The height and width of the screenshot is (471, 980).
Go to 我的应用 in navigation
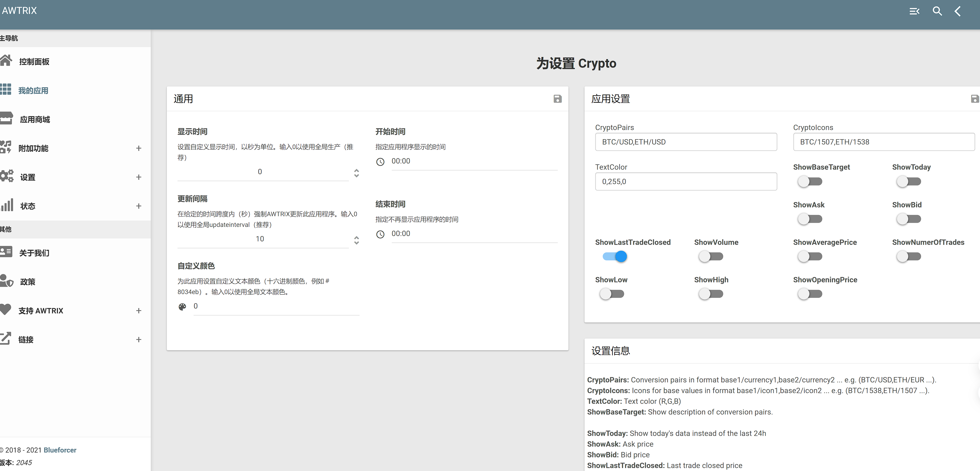tap(33, 90)
